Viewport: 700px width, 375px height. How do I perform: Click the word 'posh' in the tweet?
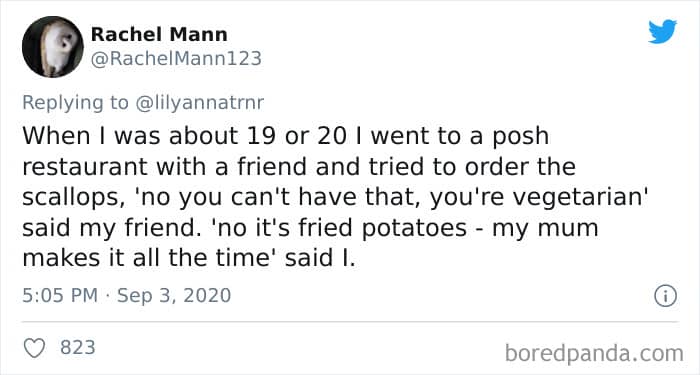(x=521, y=137)
